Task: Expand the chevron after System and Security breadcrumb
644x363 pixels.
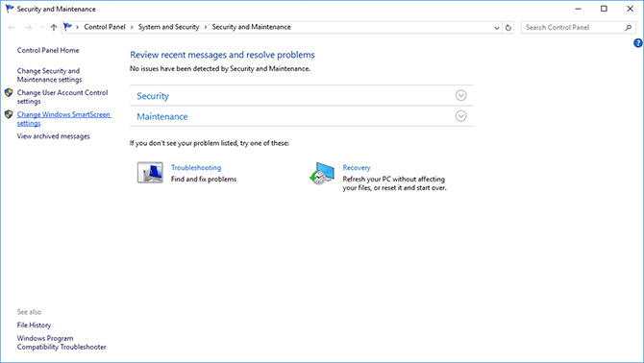Action: (x=206, y=28)
